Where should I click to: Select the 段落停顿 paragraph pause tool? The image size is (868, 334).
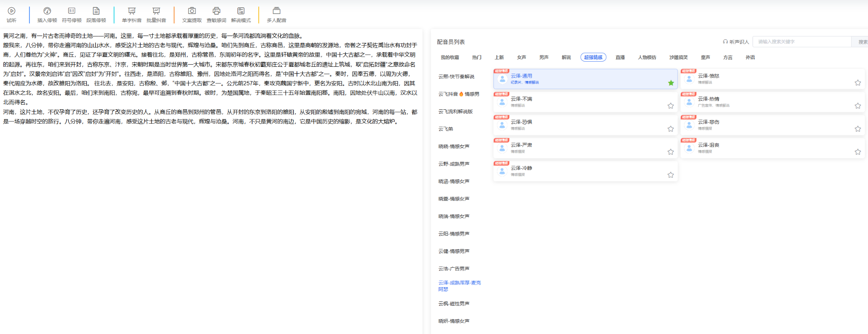(x=96, y=15)
